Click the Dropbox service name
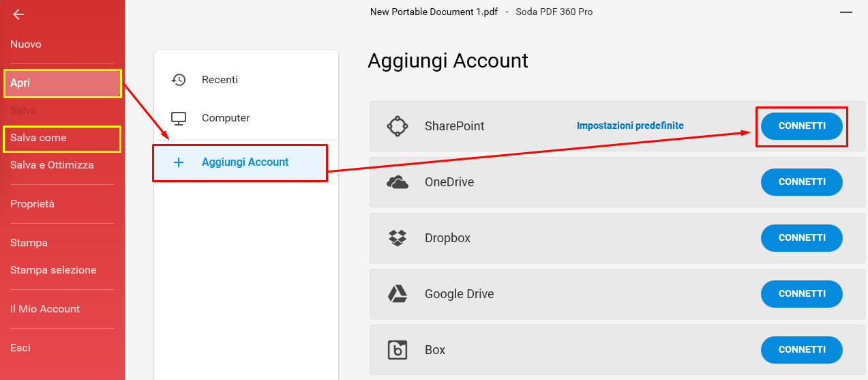This screenshot has height=380, width=868. (448, 238)
